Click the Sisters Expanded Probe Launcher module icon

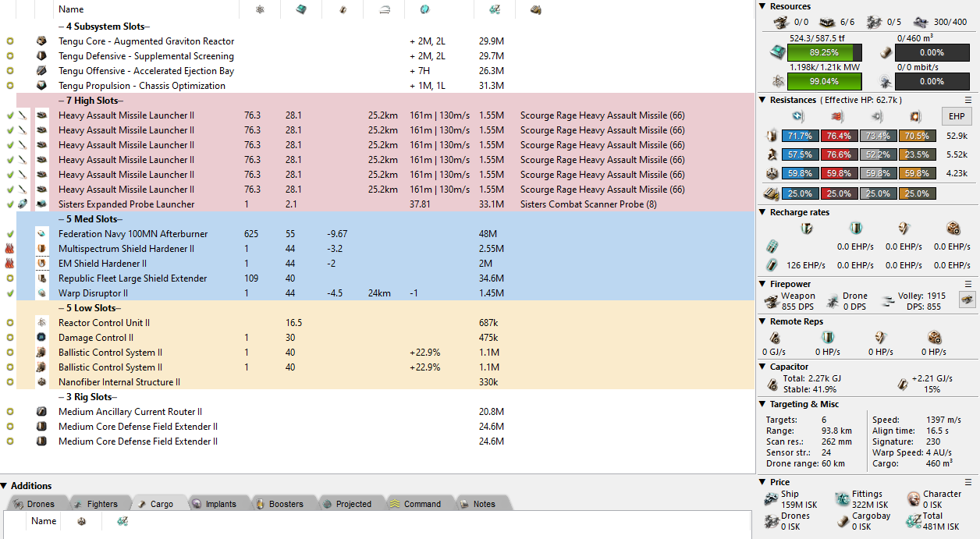41,204
